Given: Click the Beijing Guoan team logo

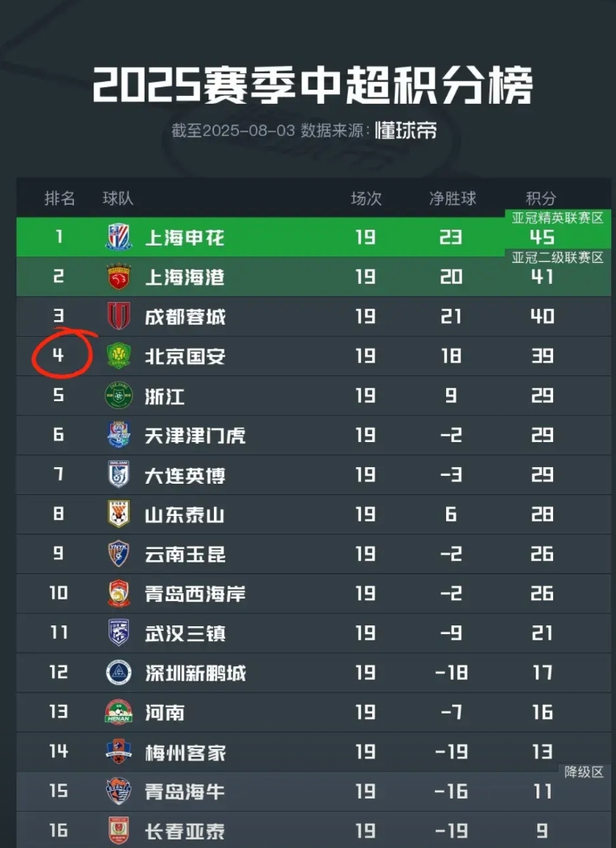Looking at the screenshot, I should [x=119, y=356].
